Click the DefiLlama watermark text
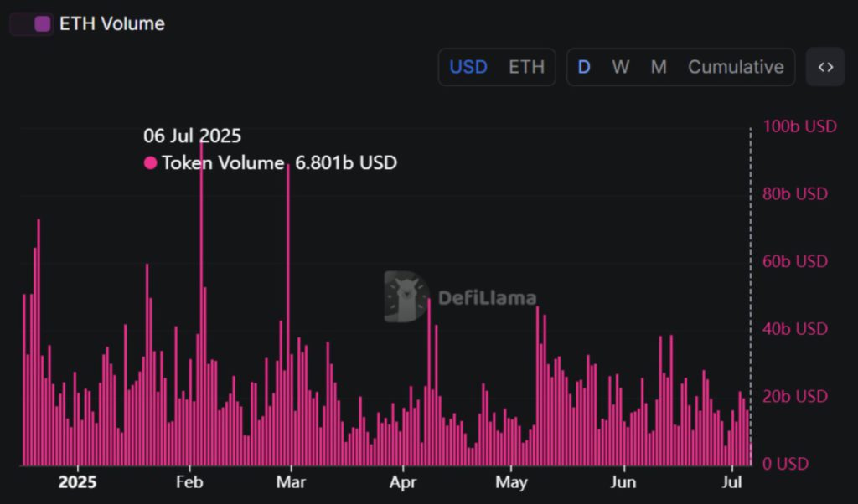 (x=487, y=298)
